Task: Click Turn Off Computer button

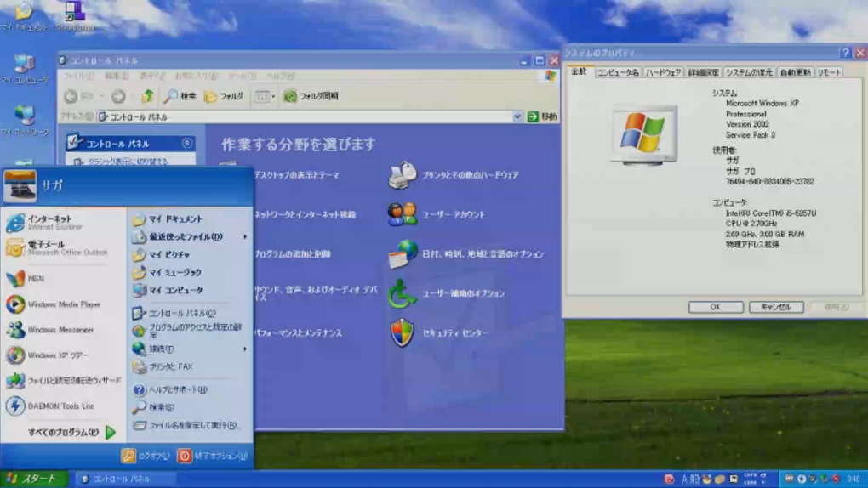Action: pyautogui.click(x=213, y=456)
